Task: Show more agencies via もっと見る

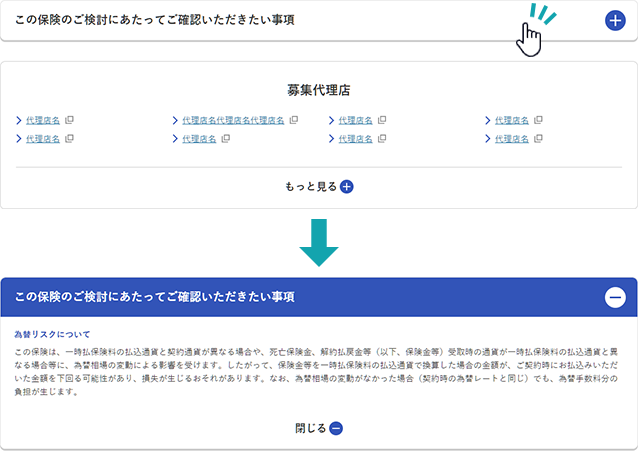Action: (313, 186)
